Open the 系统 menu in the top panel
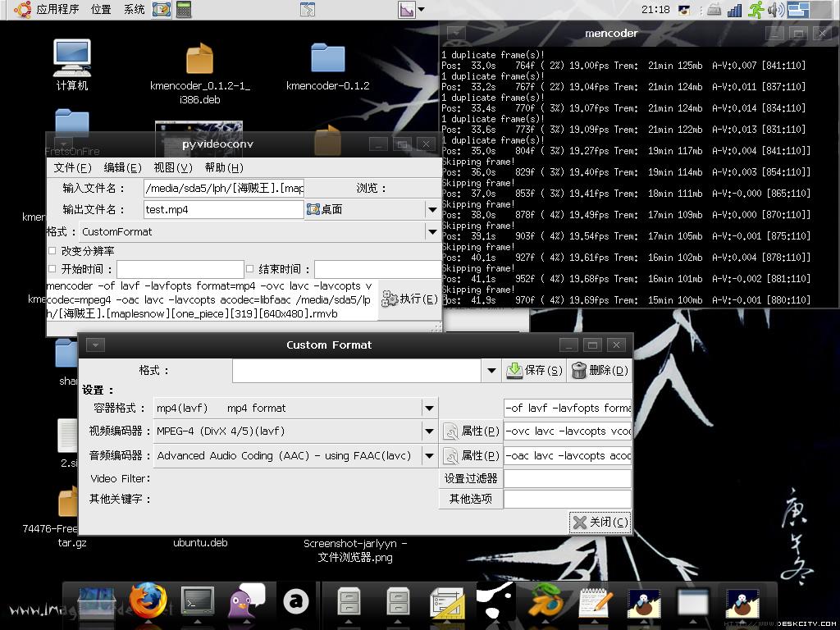The height and width of the screenshot is (630, 840). [x=134, y=9]
